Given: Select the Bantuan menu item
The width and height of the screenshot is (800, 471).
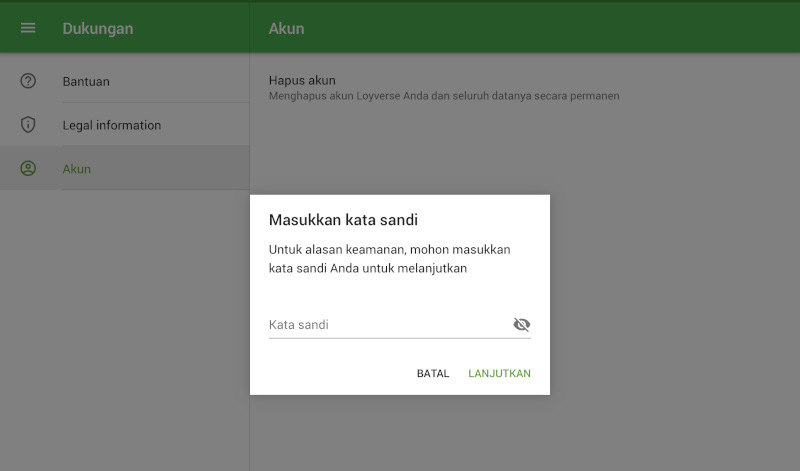Looking at the screenshot, I should pos(86,81).
